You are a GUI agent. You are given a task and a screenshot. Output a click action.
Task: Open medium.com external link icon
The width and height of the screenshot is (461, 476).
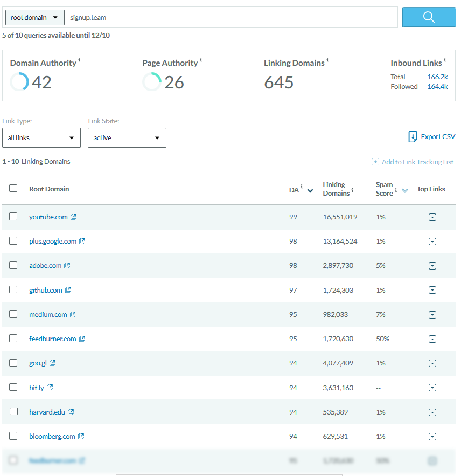73,314
